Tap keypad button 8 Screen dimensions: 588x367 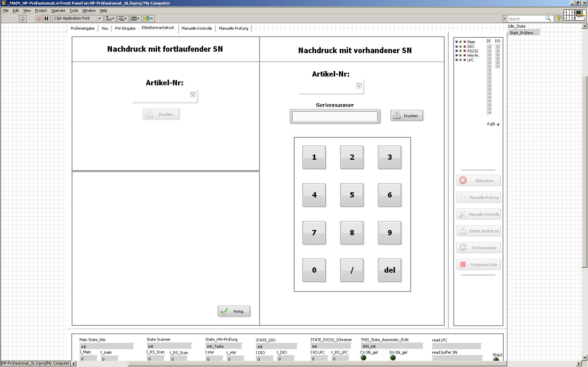pos(352,233)
